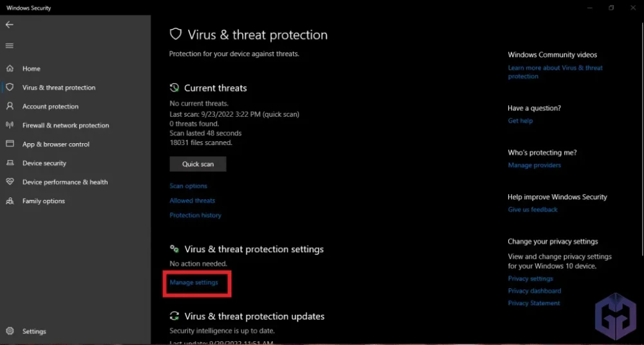
Task: Click Manage providers link
Action: [x=534, y=165]
